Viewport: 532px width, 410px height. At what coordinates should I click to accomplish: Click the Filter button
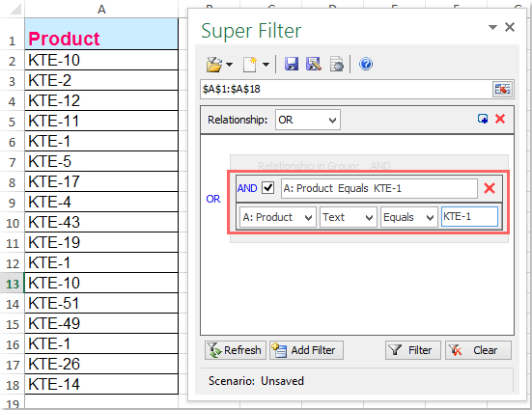(x=413, y=350)
